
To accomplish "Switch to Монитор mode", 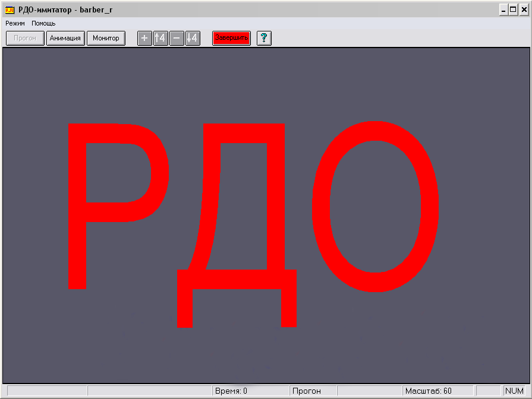I will pos(106,38).
